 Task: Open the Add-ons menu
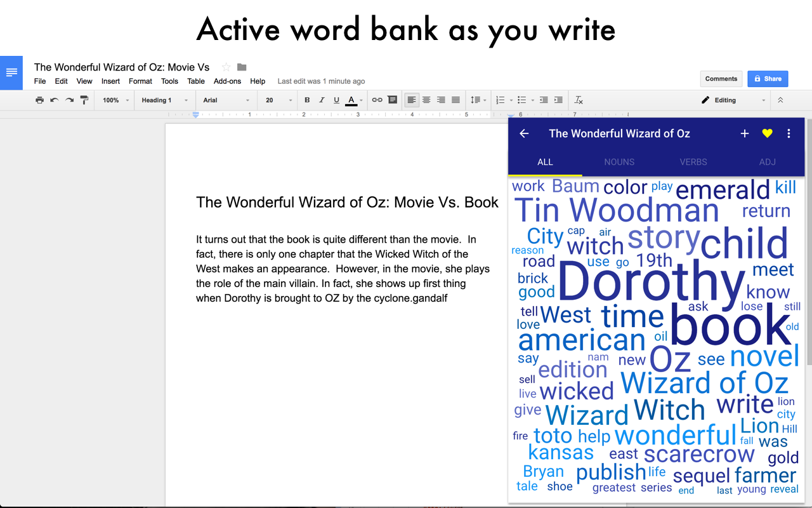coord(227,81)
